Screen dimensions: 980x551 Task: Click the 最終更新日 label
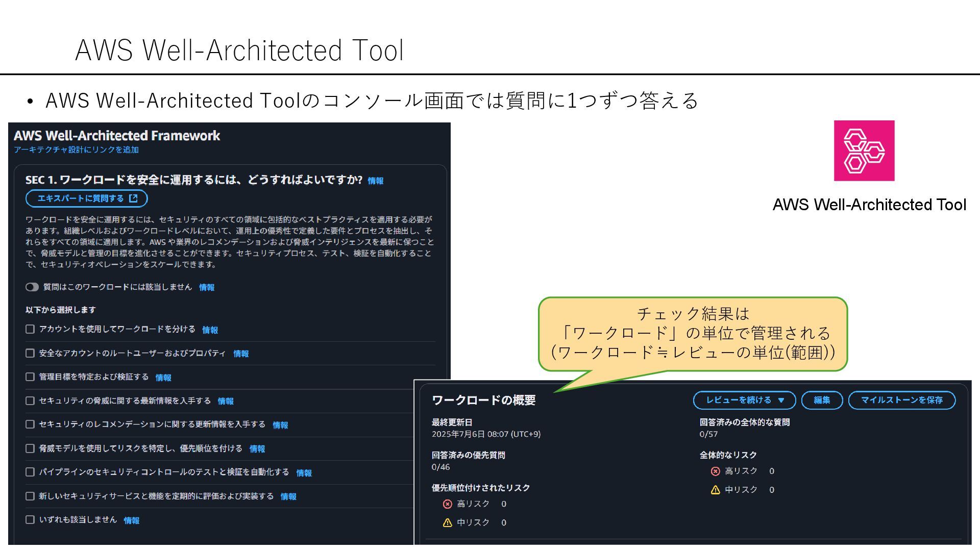tap(452, 422)
